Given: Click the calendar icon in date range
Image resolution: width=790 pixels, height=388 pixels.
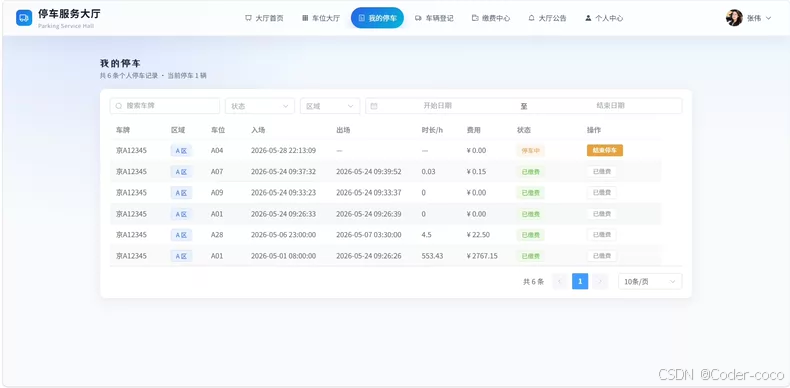Looking at the screenshot, I should [374, 106].
